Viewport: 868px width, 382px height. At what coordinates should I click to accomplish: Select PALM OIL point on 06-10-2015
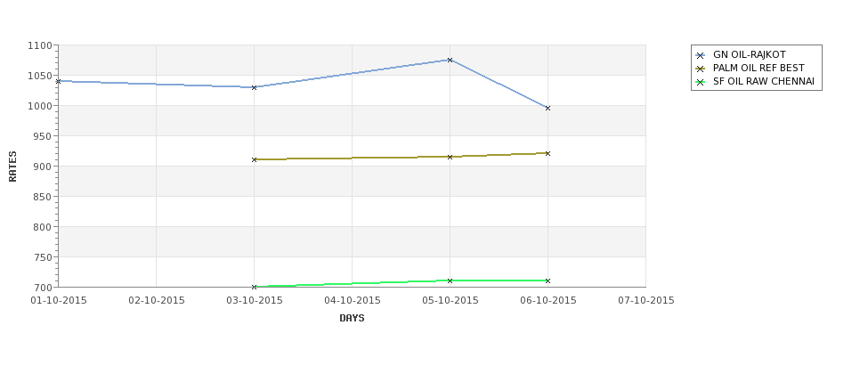coord(548,153)
